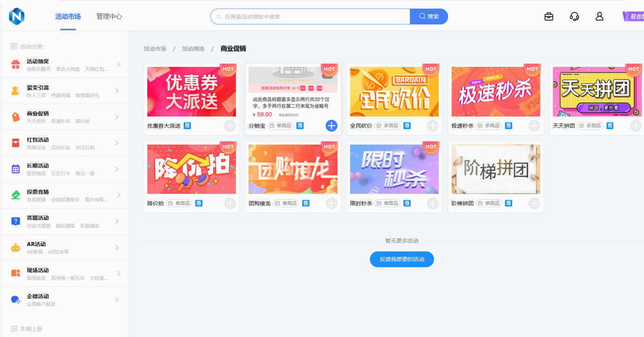Open customer service headset icon
Image resolution: width=644 pixels, height=337 pixels.
tap(574, 16)
